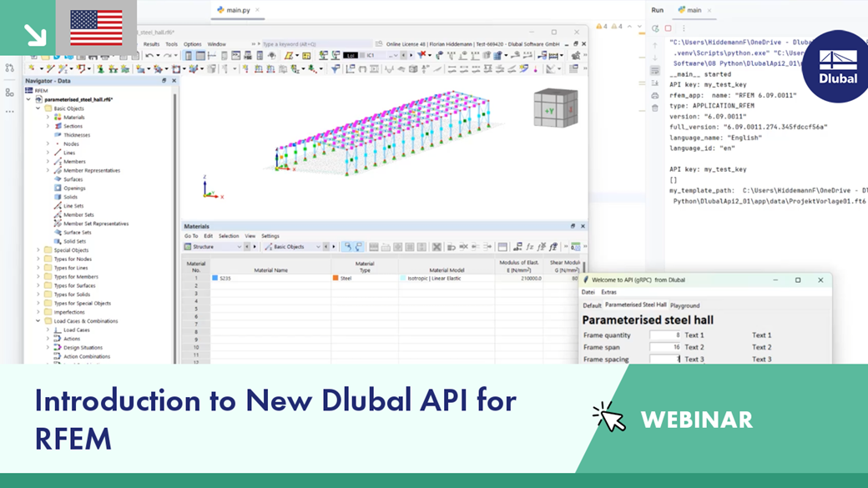Expand the Members node in the Navigator
Viewport: 868px width, 488px height.
[48, 162]
